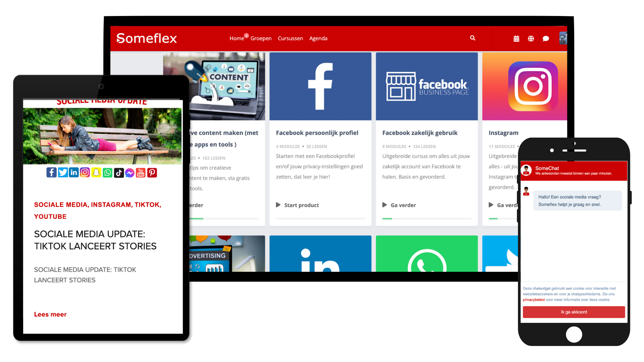Click the phone home button
This screenshot has width=644, height=362.
tap(574, 334)
